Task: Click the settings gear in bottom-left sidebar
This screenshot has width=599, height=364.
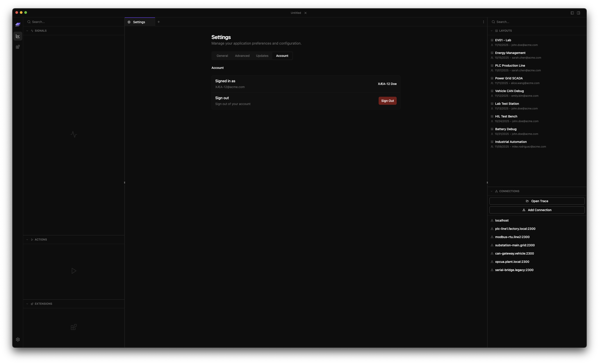Action: [x=18, y=339]
